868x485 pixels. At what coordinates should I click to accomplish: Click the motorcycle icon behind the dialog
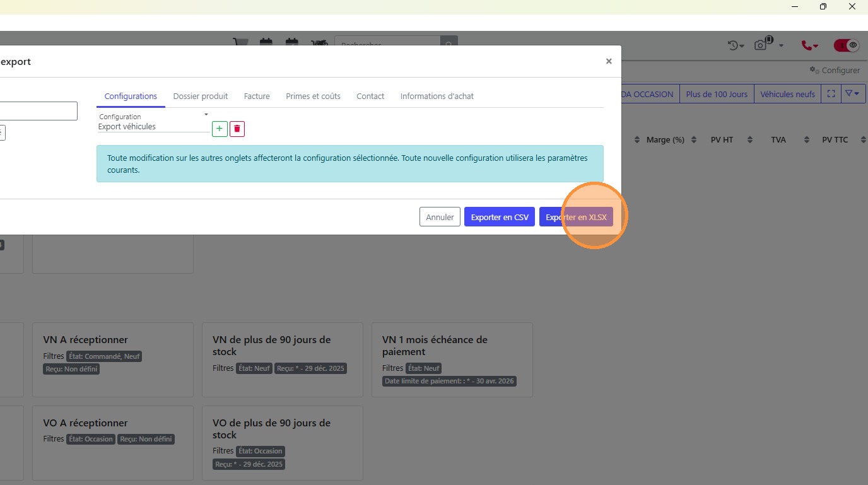(x=319, y=44)
